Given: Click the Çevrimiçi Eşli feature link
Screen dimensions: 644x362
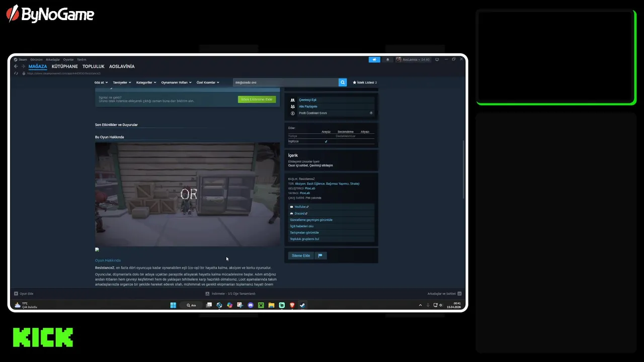Looking at the screenshot, I should click(307, 100).
